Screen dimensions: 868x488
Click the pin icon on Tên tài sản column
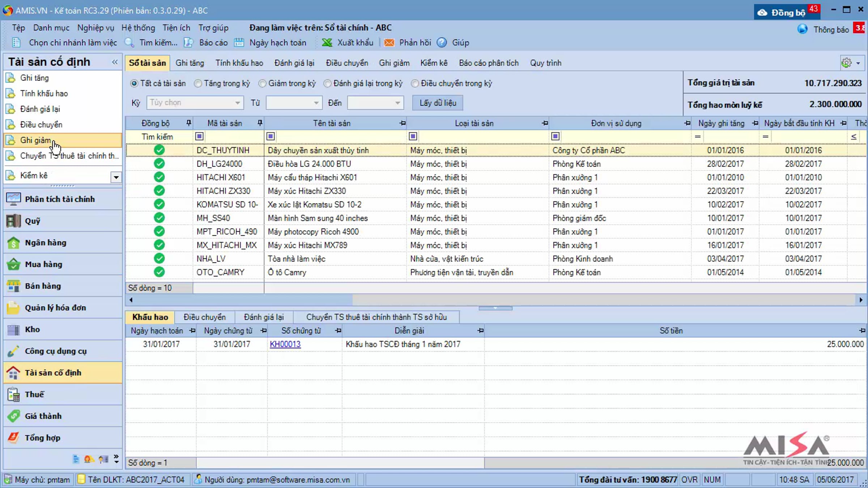tap(403, 123)
